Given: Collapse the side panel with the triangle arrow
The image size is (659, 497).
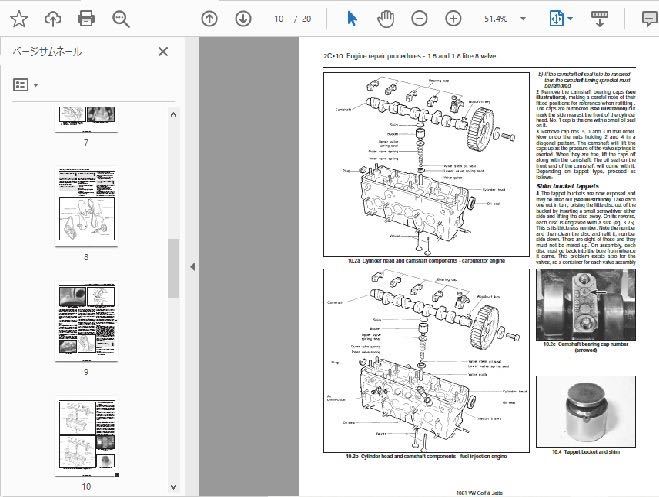Looking at the screenshot, I should tap(192, 267).
